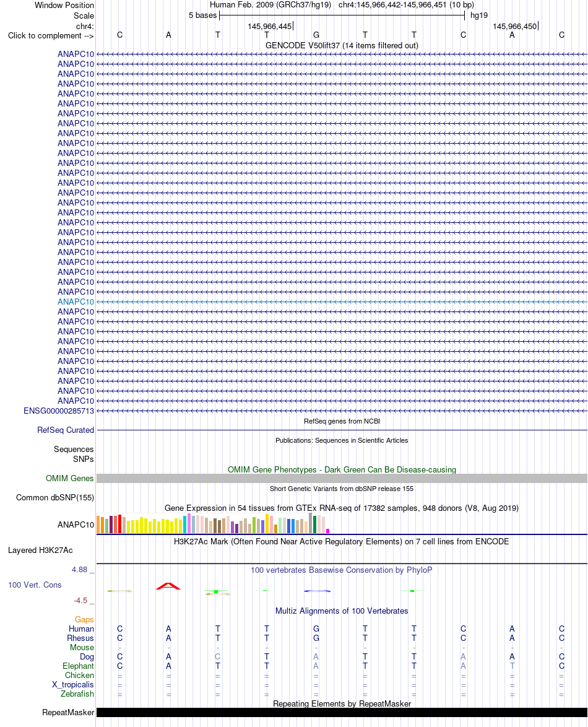Click the Human Feb. 2009 (GRCh37/hg19) assembly text
Viewport: 588px width, 727px height.
(270, 4)
